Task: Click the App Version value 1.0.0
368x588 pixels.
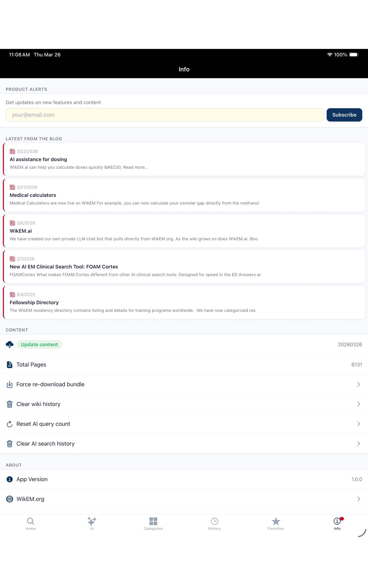Action: [356, 479]
